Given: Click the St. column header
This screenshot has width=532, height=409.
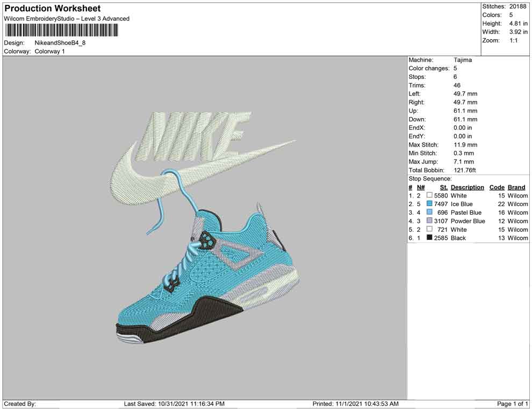Looking at the screenshot, I should click(x=444, y=187).
